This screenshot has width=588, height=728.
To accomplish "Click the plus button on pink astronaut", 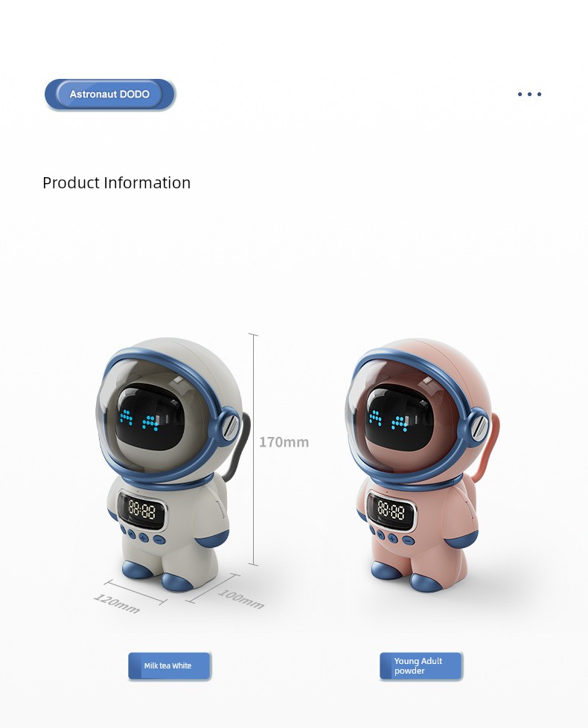I will click(x=393, y=538).
